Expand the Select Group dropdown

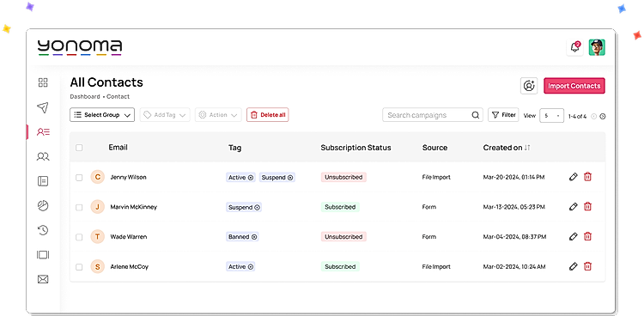(102, 115)
